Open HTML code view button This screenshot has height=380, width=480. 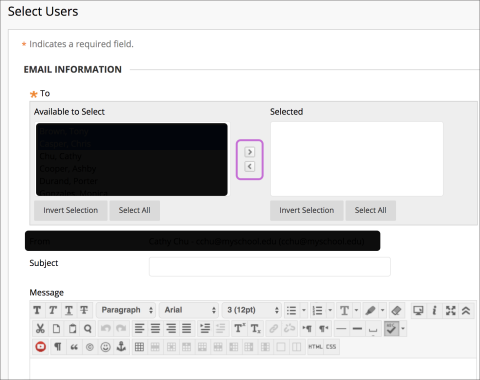315,347
